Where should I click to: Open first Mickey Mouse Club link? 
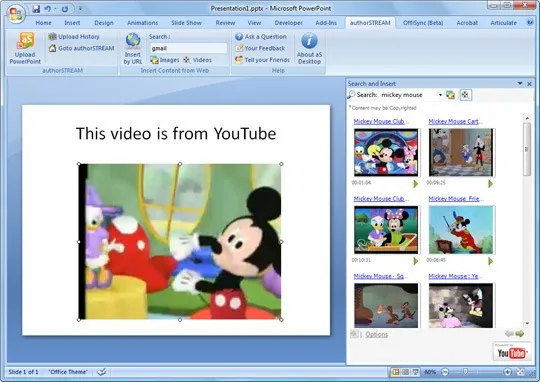[x=381, y=121]
